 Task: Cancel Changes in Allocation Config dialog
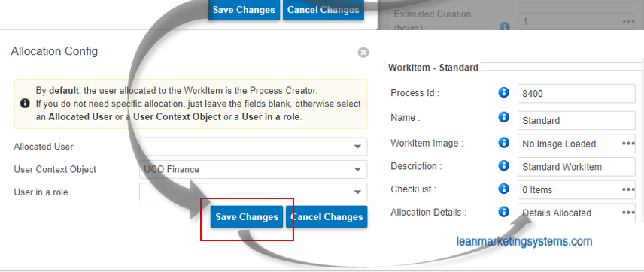click(327, 216)
